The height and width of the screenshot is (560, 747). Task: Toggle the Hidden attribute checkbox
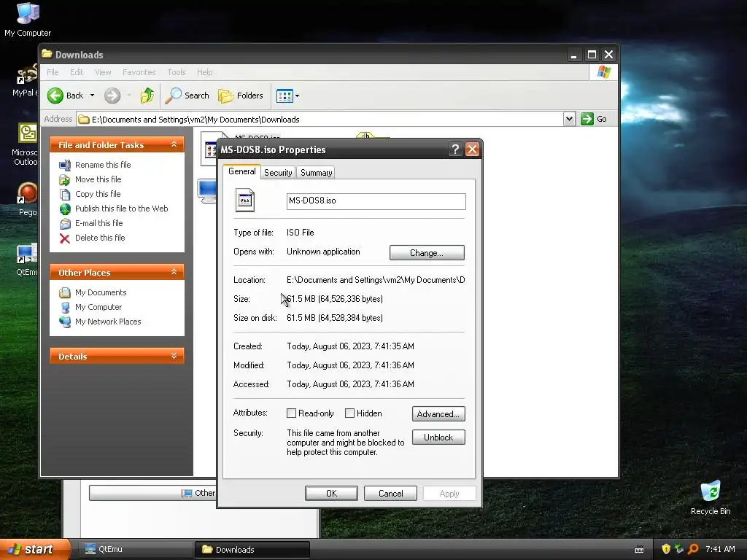pyautogui.click(x=349, y=413)
